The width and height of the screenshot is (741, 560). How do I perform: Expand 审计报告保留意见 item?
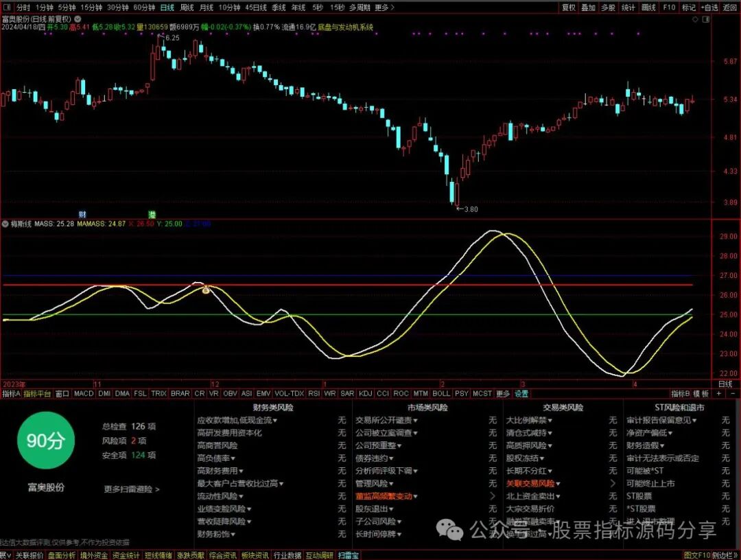pyautogui.click(x=661, y=420)
